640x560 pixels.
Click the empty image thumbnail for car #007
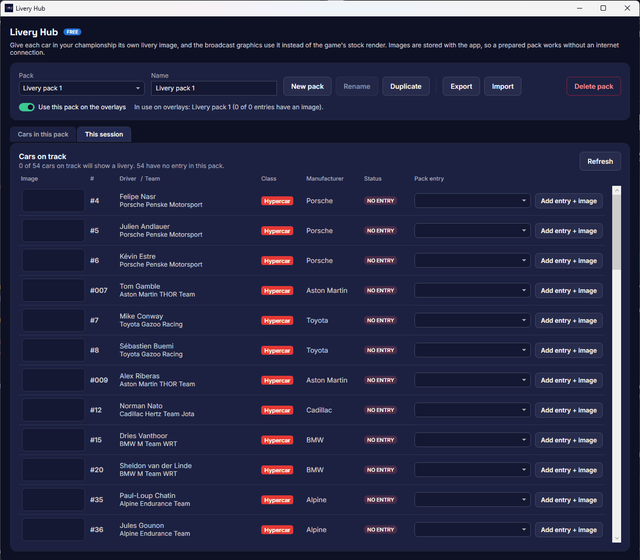coord(53,290)
